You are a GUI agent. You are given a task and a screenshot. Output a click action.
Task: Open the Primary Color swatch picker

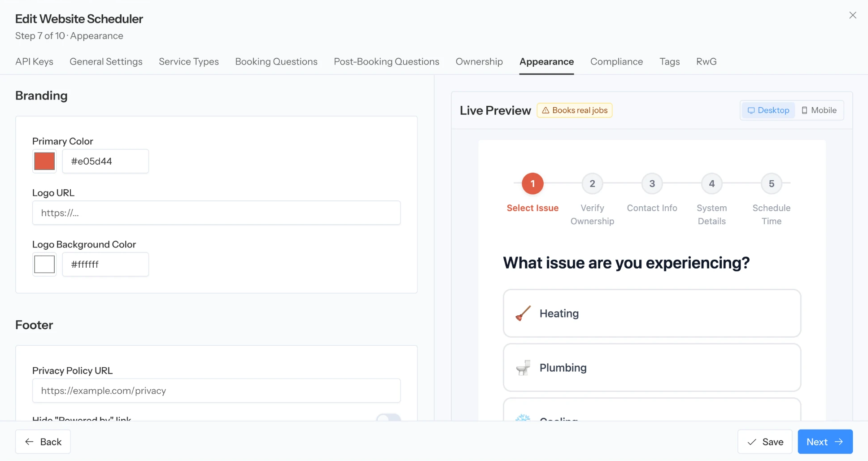(44, 161)
